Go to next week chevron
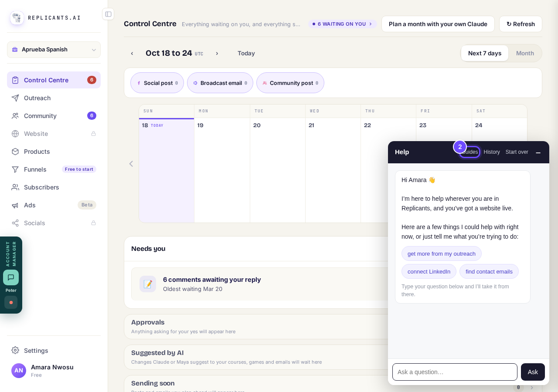Viewport: 558px width, 392px height. click(217, 53)
